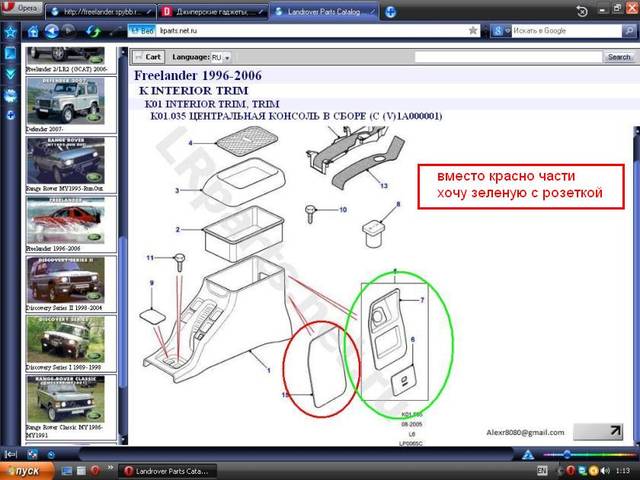This screenshot has height=480, width=640.
Task: Click part number 10 in diagram
Action: click(x=343, y=210)
